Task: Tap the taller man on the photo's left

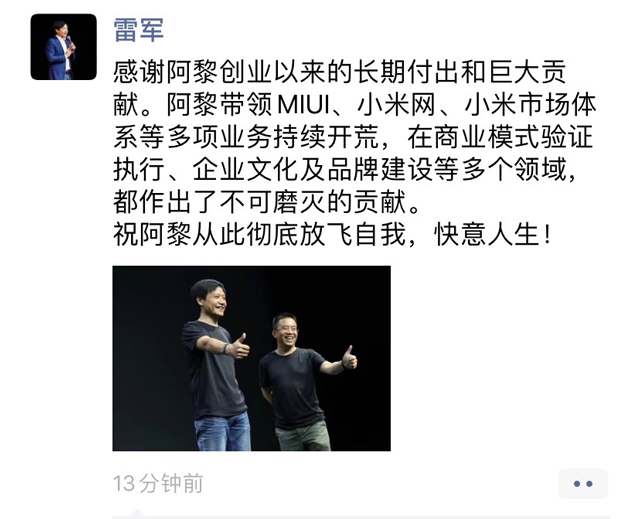Action: [x=216, y=364]
